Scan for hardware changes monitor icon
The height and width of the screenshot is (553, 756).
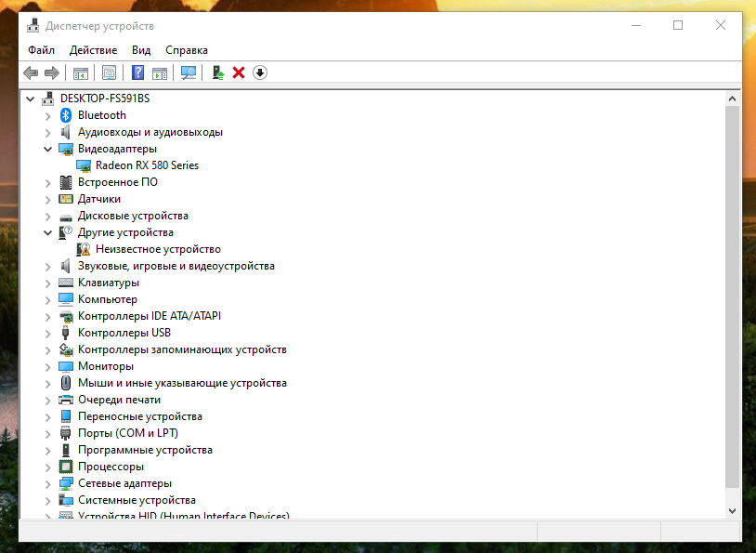point(189,72)
